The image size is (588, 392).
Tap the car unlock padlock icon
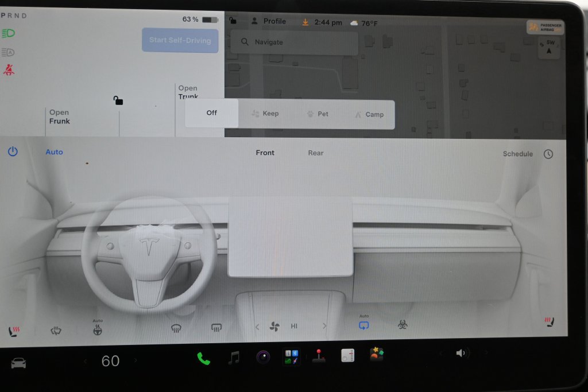point(118,100)
